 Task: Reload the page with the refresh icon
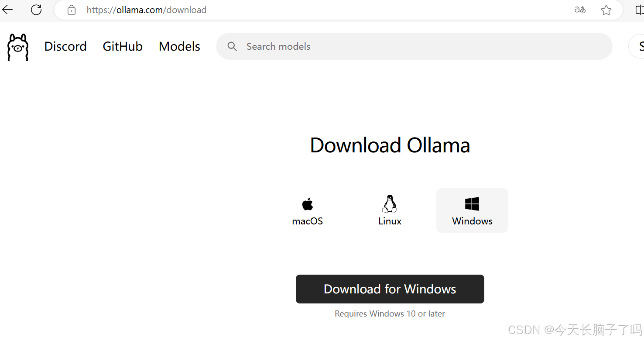(36, 10)
